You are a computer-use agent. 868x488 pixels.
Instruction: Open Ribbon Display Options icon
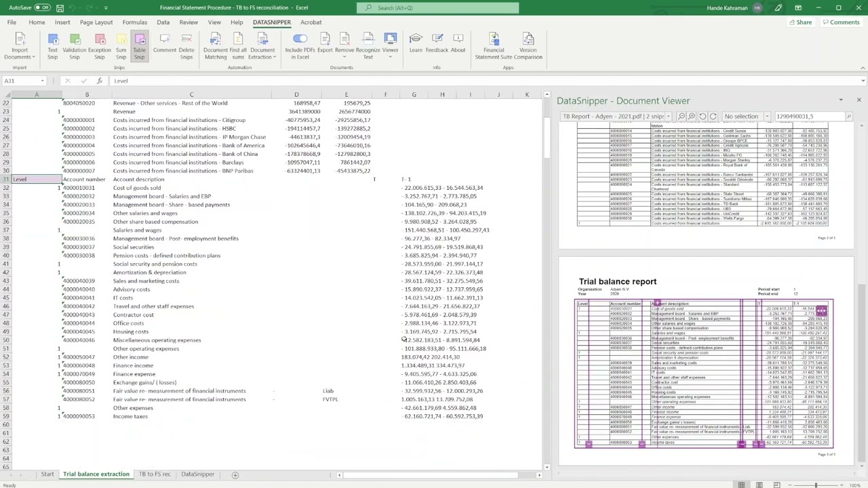coord(798,7)
